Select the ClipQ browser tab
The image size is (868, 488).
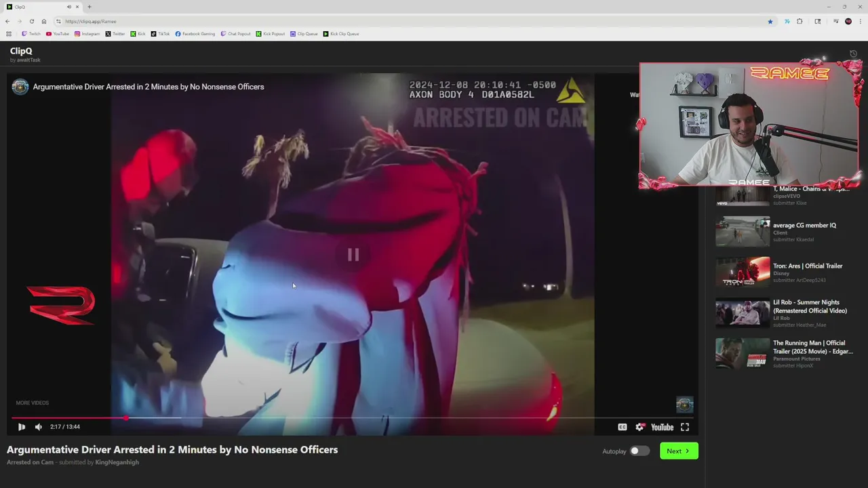[x=42, y=7]
